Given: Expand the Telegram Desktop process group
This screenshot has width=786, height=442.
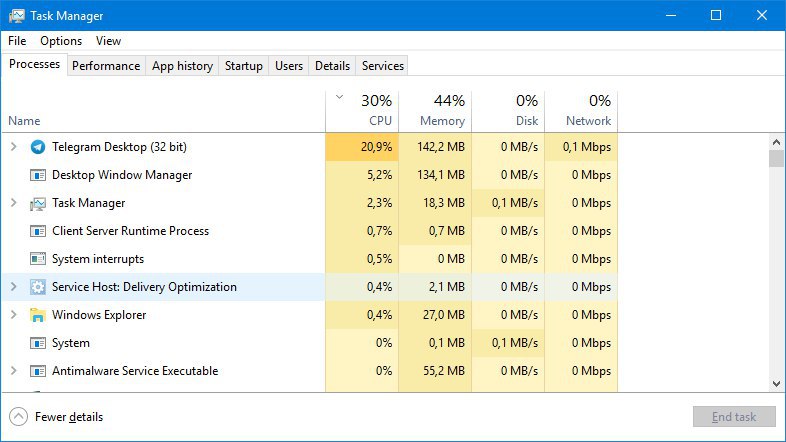Looking at the screenshot, I should pos(14,147).
